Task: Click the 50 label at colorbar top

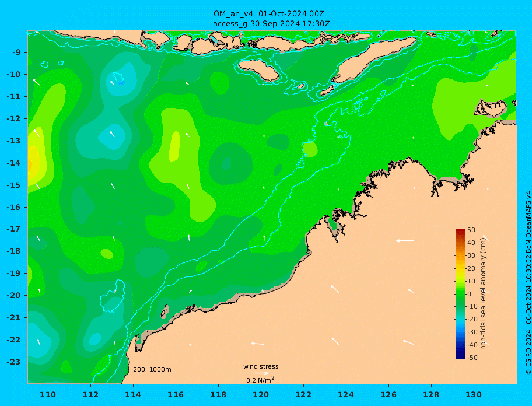Action: tap(471, 230)
